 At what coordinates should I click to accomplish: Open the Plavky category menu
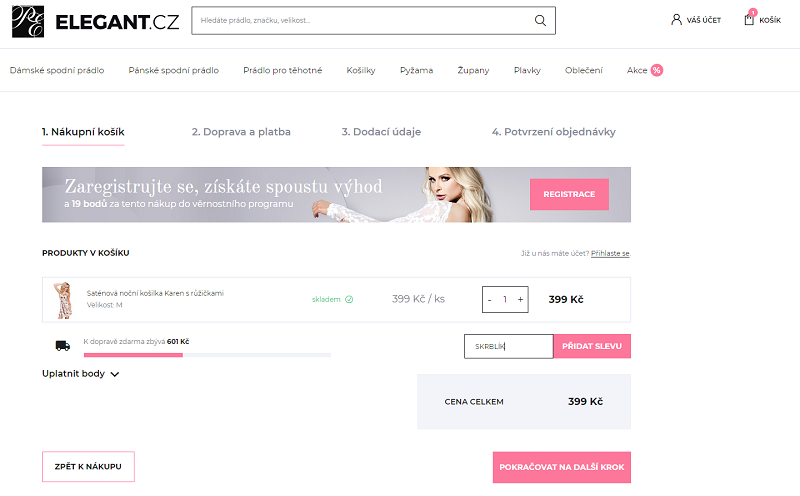pos(527,70)
